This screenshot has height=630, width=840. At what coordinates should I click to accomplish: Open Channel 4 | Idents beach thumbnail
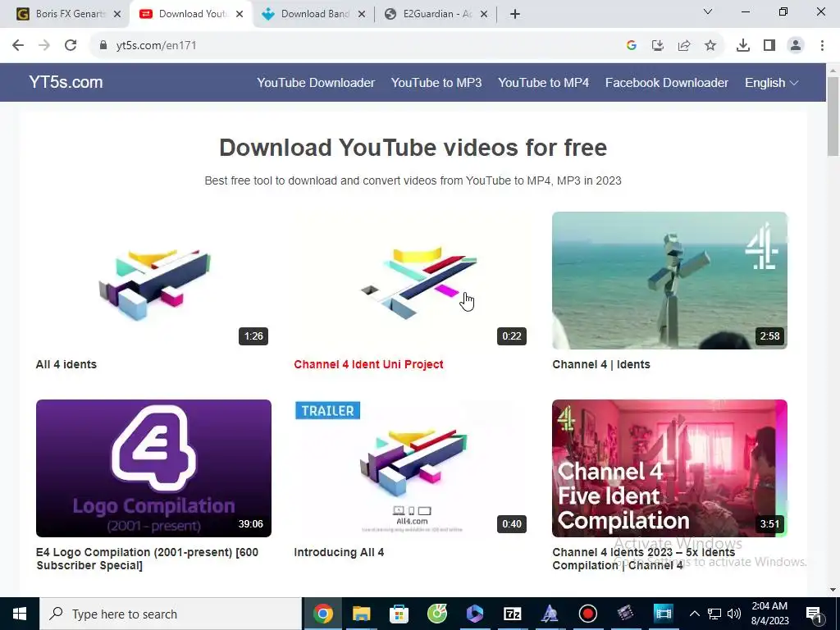tap(669, 281)
